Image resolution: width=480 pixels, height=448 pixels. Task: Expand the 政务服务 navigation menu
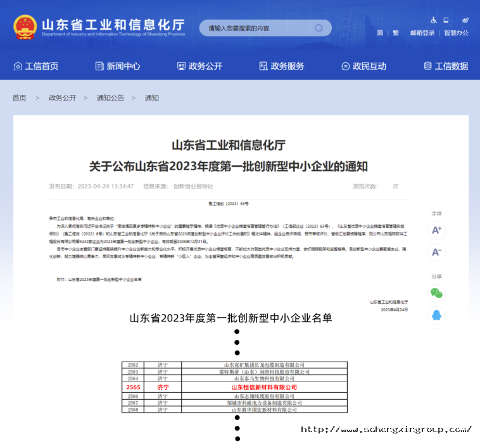(x=282, y=66)
